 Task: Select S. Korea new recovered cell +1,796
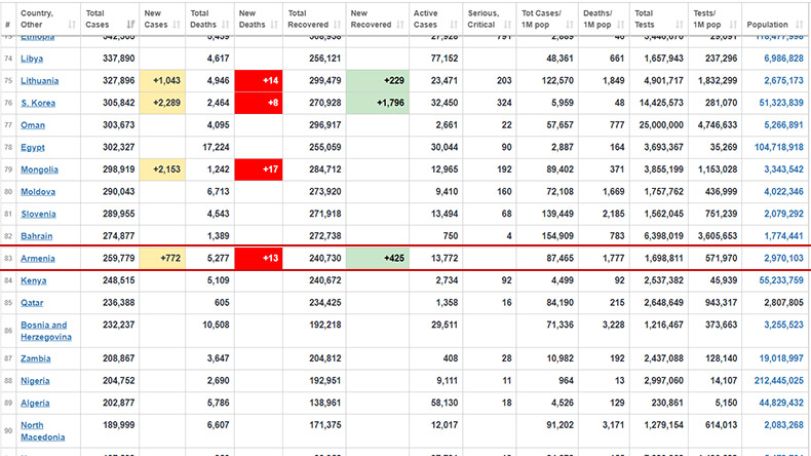click(x=378, y=103)
